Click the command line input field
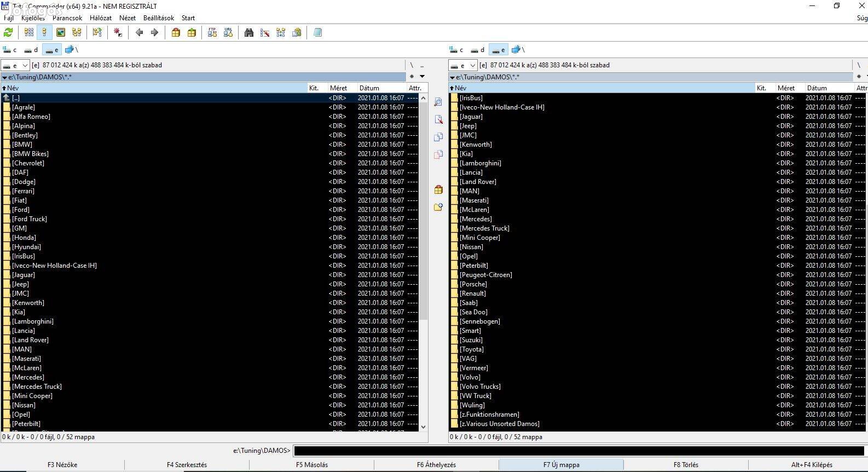This screenshot has height=472, width=868. tap(579, 451)
